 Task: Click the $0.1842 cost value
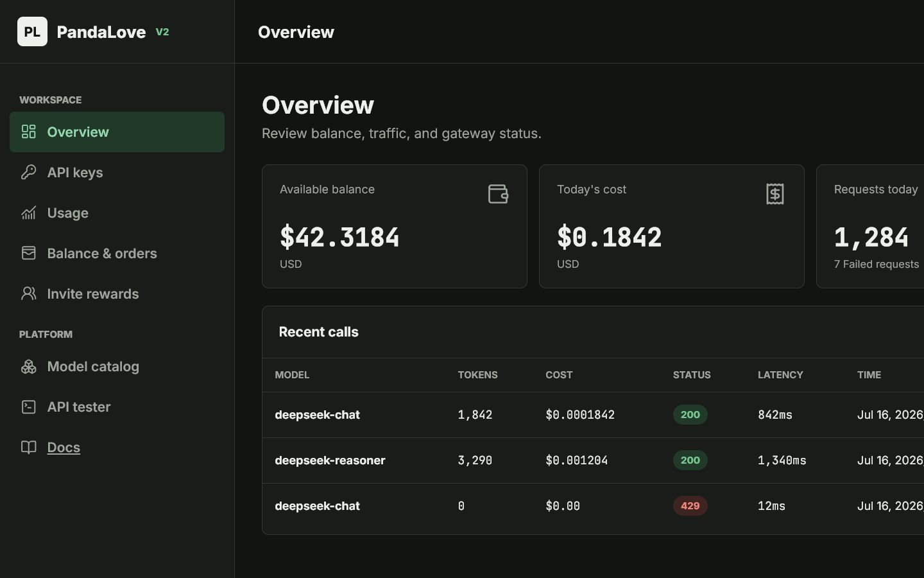point(609,237)
